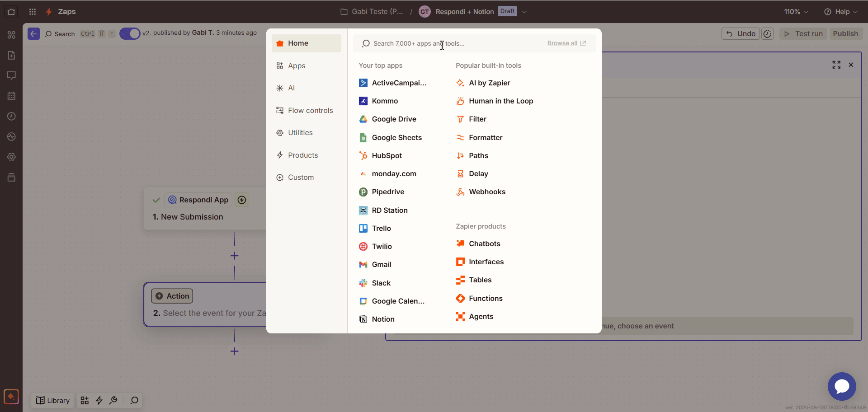Click the Undo button
Image resolution: width=868 pixels, height=412 pixels.
pos(741,34)
